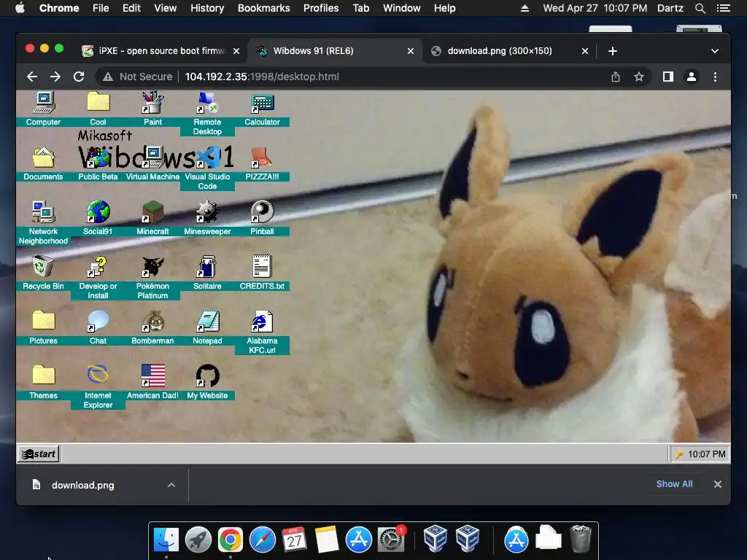Open the Chrome profile avatar menu

tap(692, 77)
